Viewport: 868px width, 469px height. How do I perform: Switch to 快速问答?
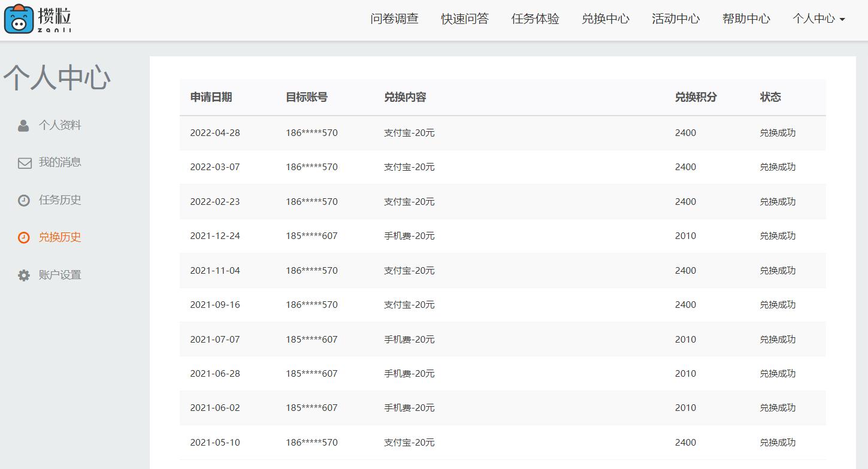465,19
